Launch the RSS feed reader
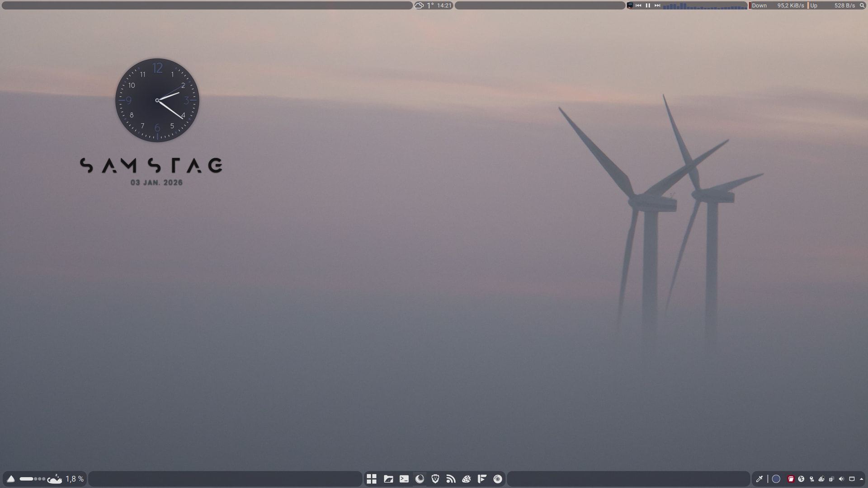Screen dimensions: 868x488 pyautogui.click(x=451, y=479)
